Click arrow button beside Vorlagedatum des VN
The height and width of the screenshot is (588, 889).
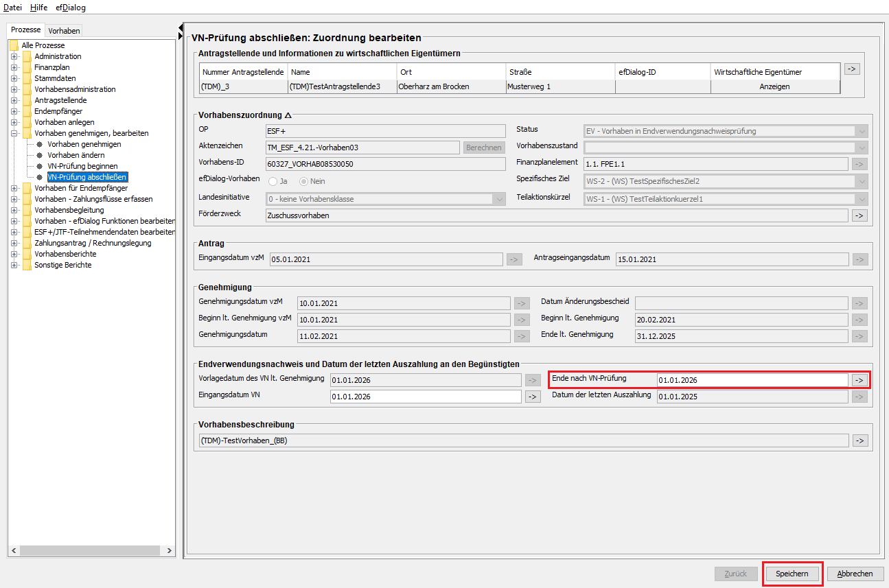(x=533, y=380)
